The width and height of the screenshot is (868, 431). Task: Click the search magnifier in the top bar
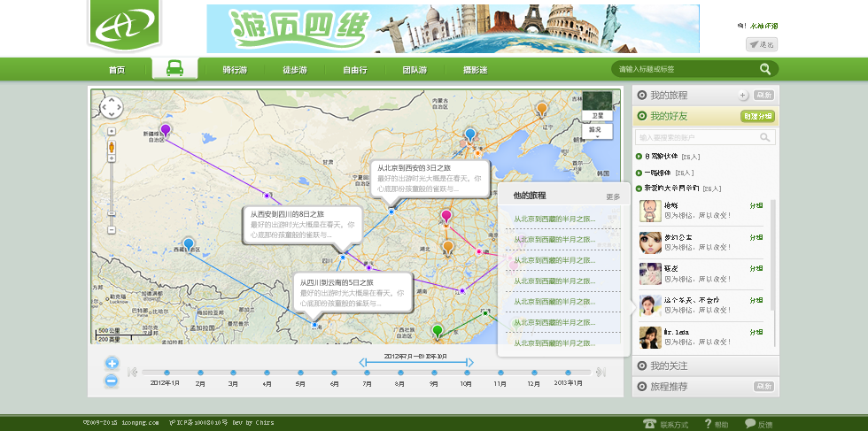coord(764,69)
